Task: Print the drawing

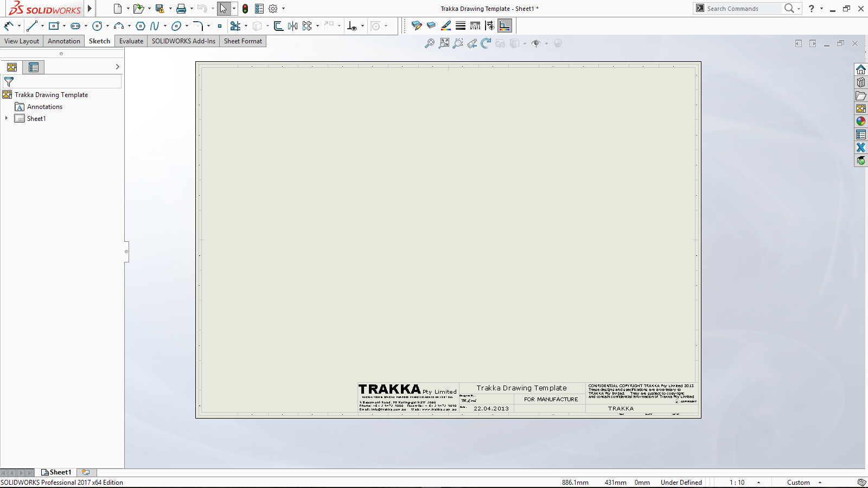Action: [x=181, y=9]
